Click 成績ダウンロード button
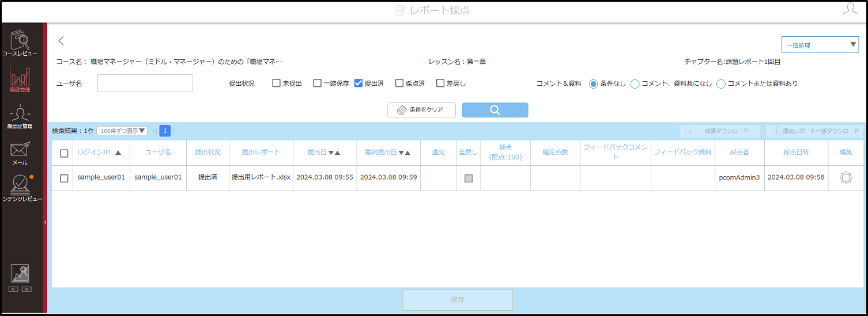 720,131
